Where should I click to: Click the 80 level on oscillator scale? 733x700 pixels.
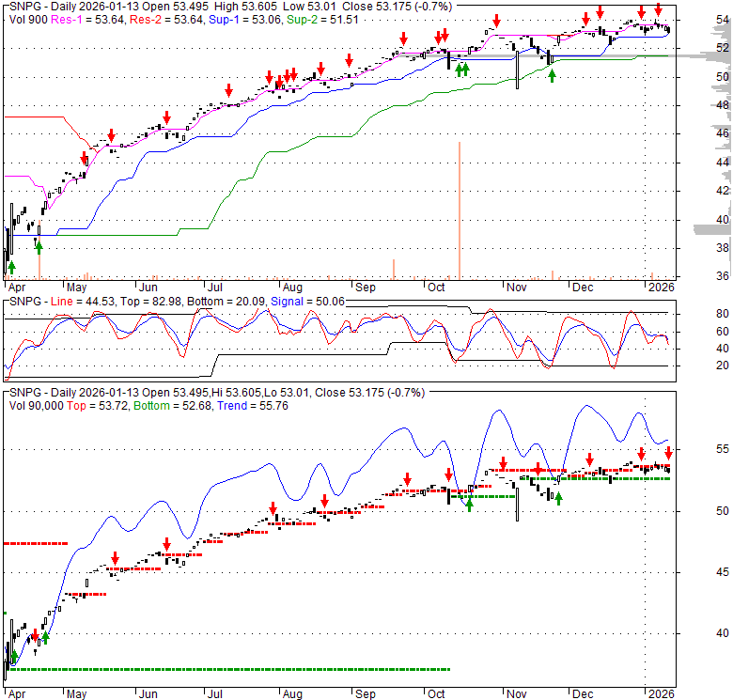pyautogui.click(x=697, y=313)
